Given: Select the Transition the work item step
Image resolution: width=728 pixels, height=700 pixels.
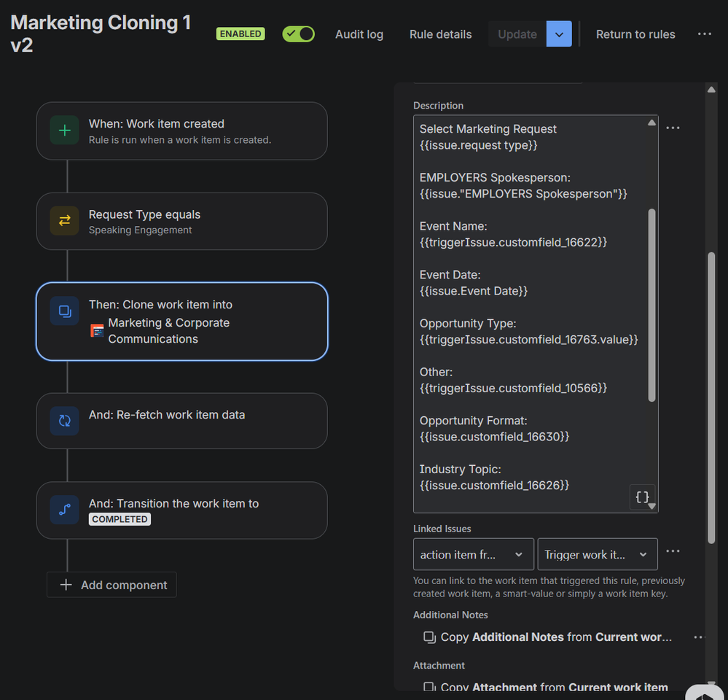Looking at the screenshot, I should coord(182,510).
